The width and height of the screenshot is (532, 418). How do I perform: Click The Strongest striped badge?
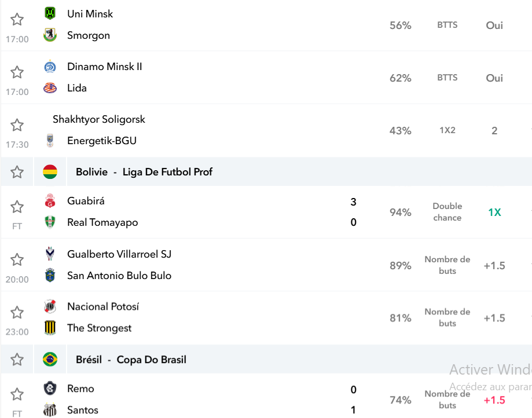(50, 328)
